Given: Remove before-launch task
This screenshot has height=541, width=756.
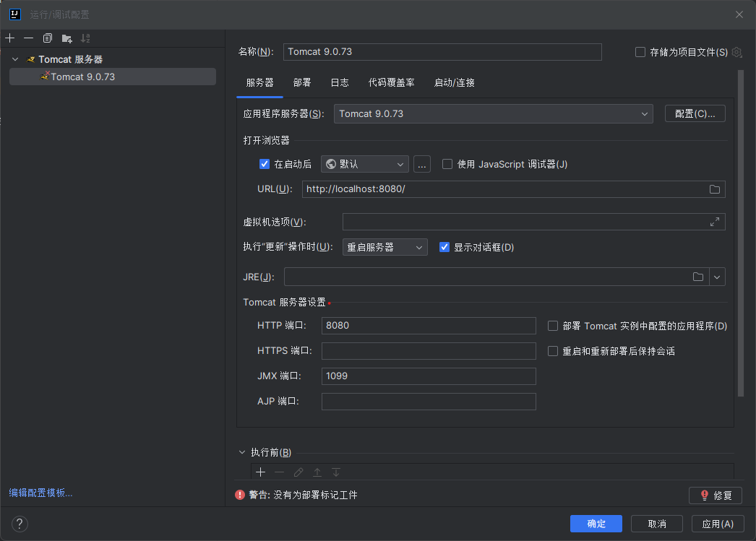Looking at the screenshot, I should [x=279, y=472].
